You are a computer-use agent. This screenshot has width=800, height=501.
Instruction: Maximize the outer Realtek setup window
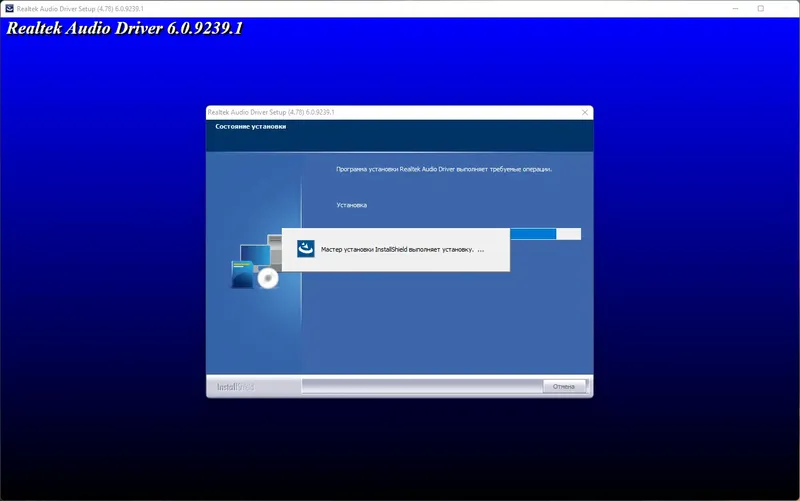[x=761, y=8]
